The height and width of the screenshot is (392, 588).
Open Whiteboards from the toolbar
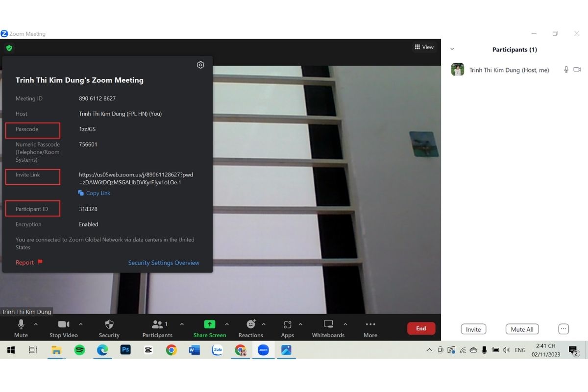pos(328,328)
